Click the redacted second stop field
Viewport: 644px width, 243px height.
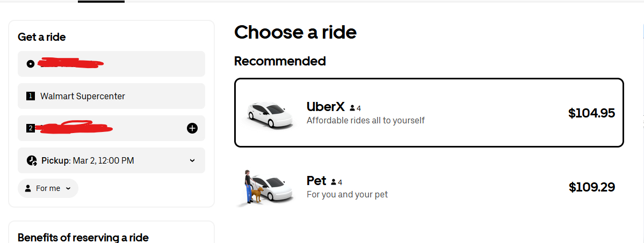[x=102, y=128]
